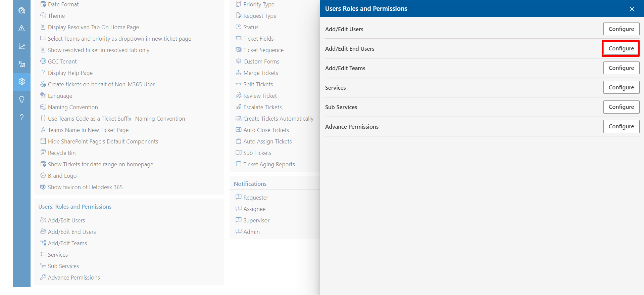Open Select Teams and priority as dropdown setting

tap(119, 39)
